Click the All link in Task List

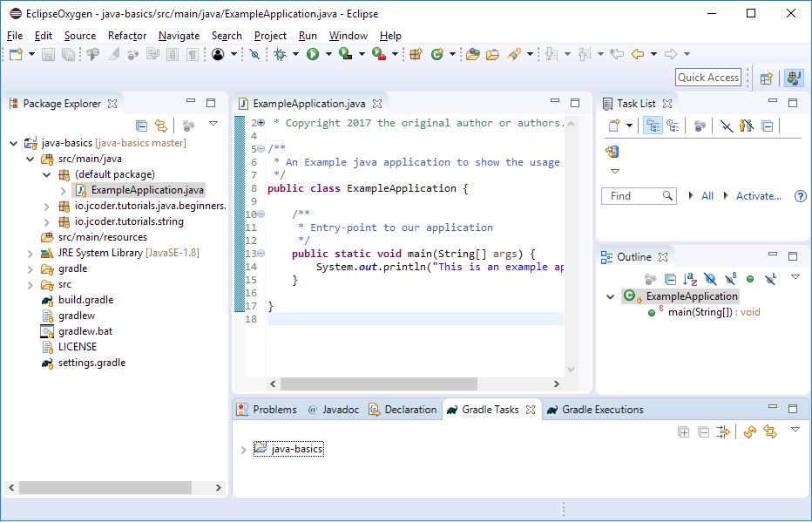(707, 196)
